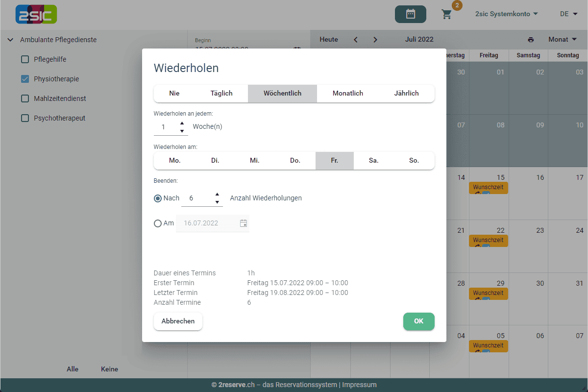Select the 'Am' end date radio button
588x392 pixels.
point(158,223)
